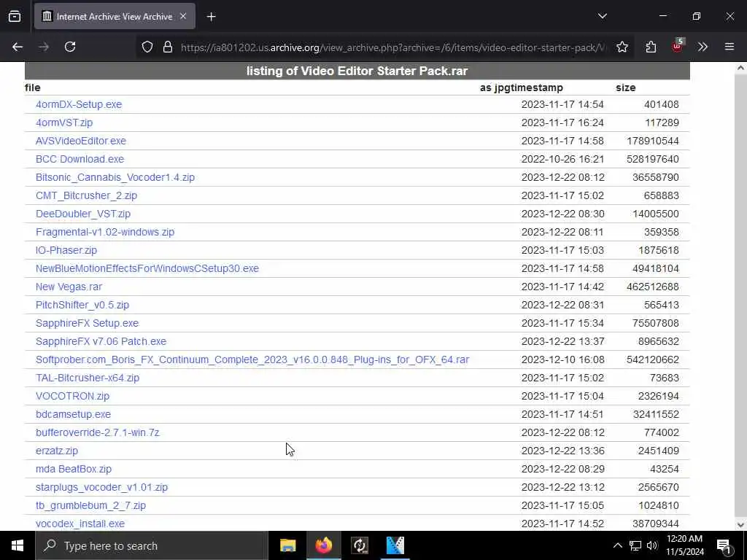View site security padlock info

168,47
